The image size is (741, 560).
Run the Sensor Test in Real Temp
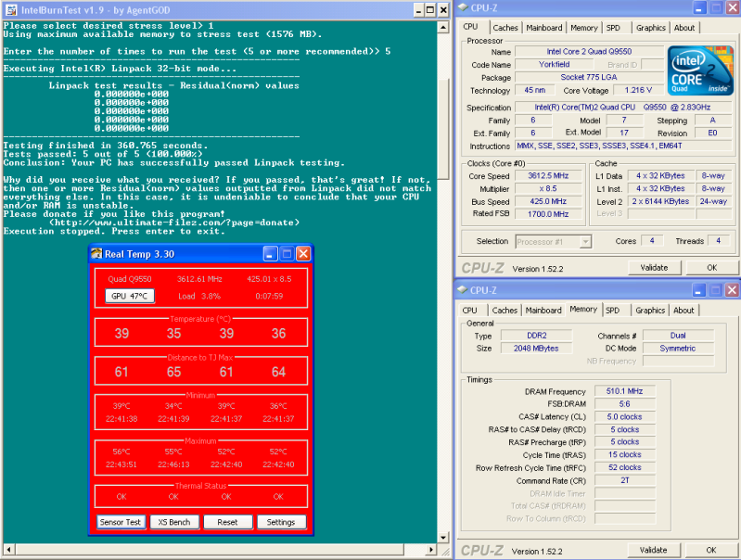[x=121, y=522]
